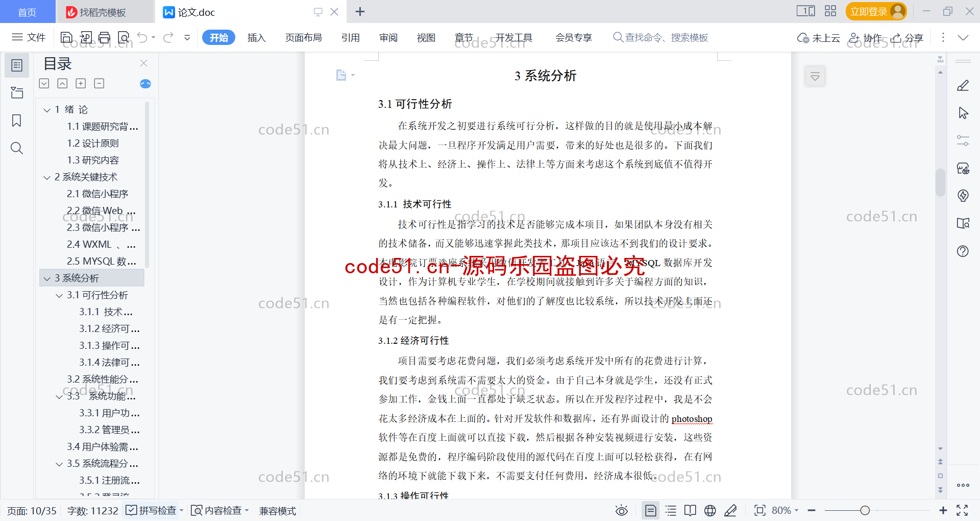This screenshot has width=980, height=521.
Task: Jump to 1.2 设计原则 in outline
Action: (93, 144)
